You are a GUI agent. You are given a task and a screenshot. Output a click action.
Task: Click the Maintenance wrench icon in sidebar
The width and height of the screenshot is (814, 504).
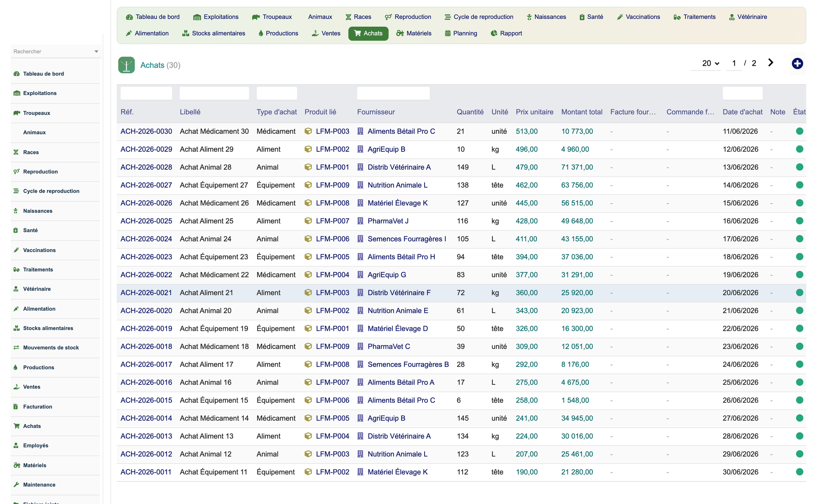coord(16,485)
